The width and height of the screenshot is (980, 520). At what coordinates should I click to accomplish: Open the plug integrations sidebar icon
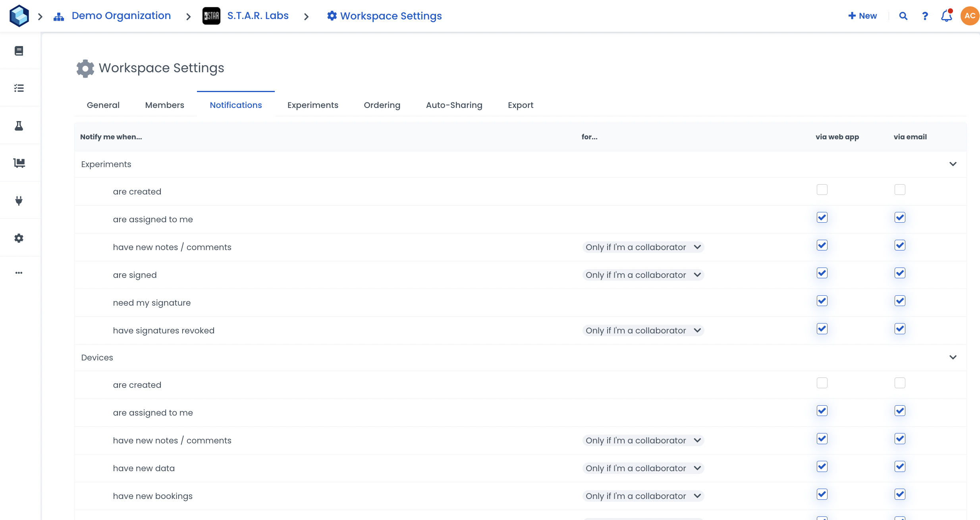point(19,200)
